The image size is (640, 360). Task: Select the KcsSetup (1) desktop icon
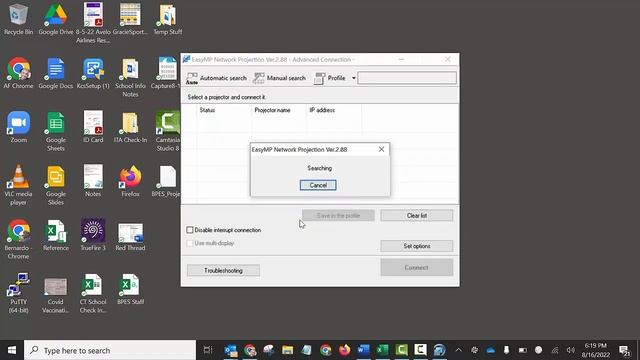(93, 73)
